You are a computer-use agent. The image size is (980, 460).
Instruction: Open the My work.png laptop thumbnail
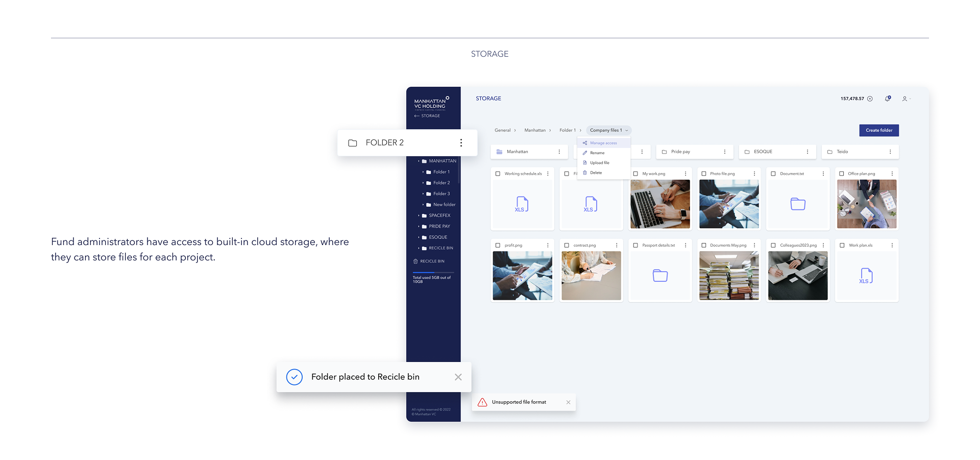point(660,204)
